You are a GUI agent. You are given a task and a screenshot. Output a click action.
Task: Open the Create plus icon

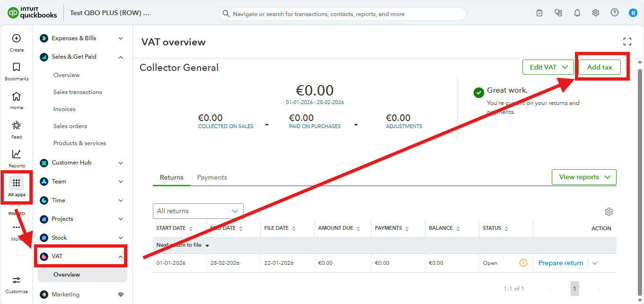(17, 38)
